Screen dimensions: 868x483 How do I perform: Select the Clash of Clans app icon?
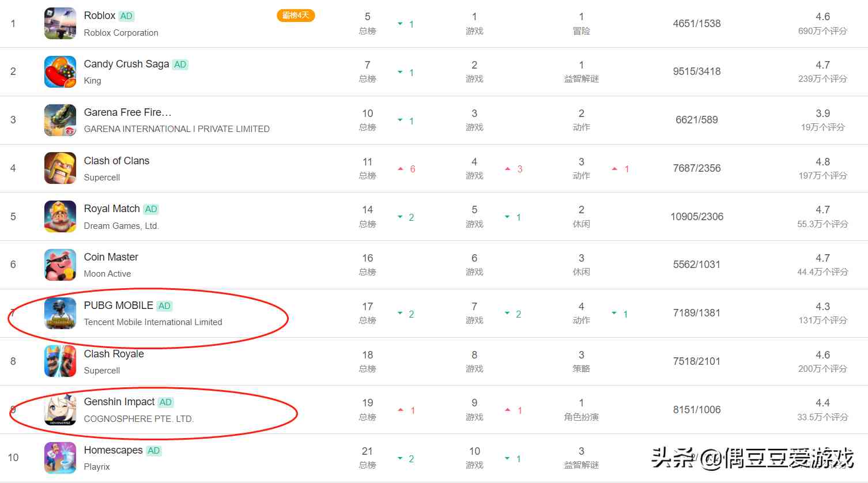61,168
